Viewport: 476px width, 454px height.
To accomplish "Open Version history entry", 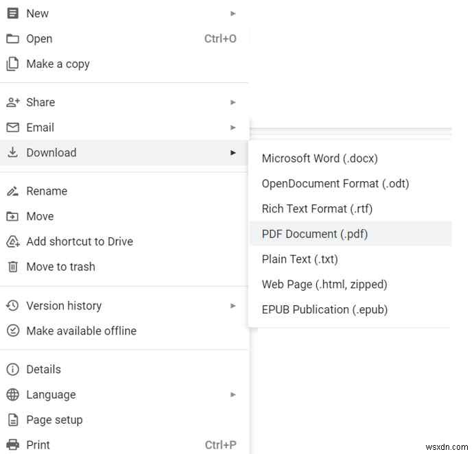I will click(x=124, y=306).
